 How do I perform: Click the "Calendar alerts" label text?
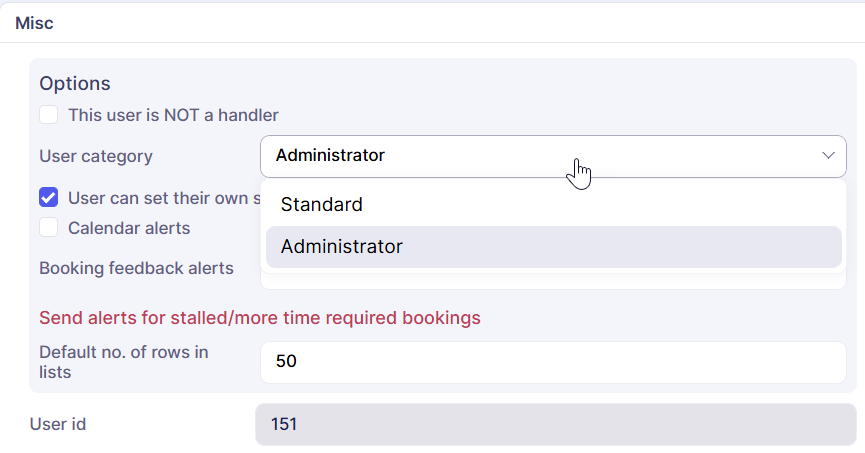tap(129, 228)
